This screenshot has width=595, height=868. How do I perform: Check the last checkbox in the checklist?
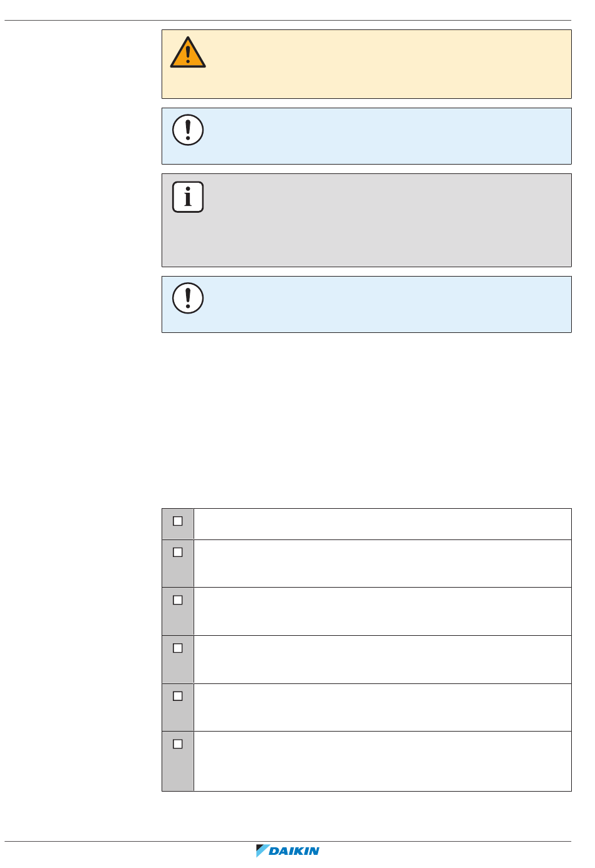178,744
